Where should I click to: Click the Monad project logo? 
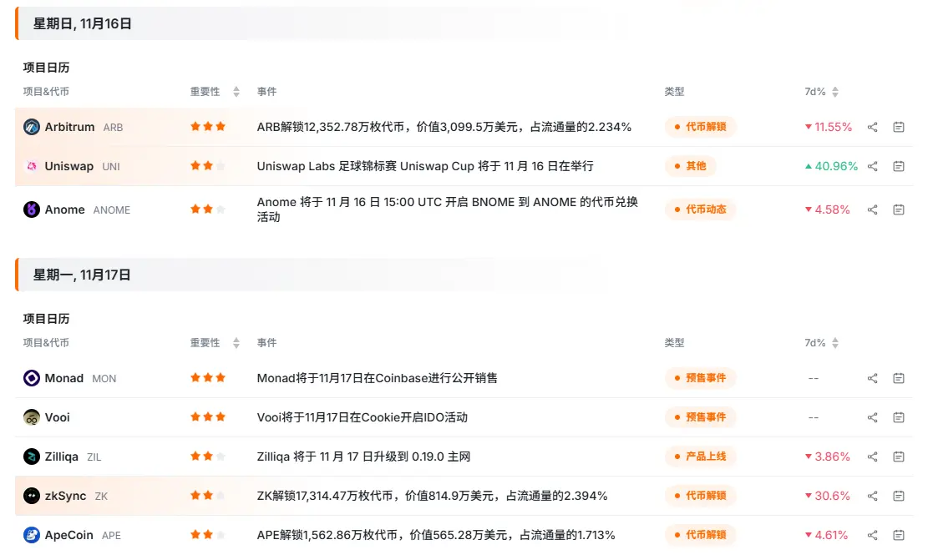click(32, 379)
